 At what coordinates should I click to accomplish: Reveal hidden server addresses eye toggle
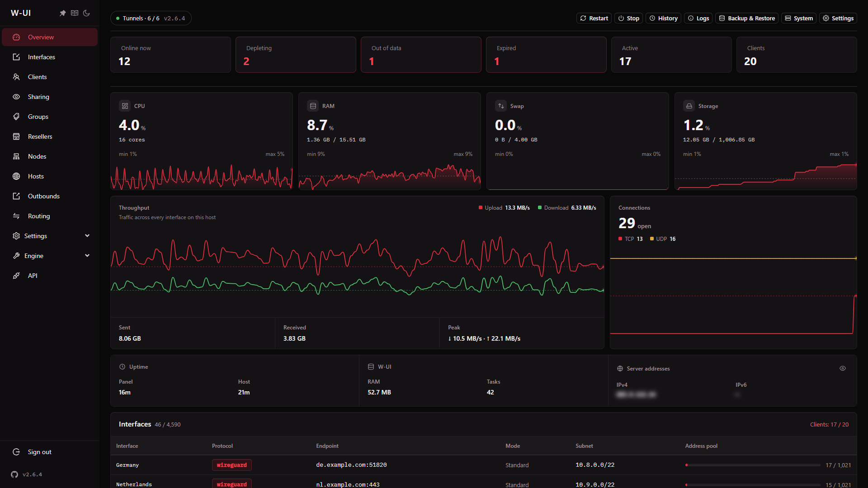pyautogui.click(x=843, y=368)
